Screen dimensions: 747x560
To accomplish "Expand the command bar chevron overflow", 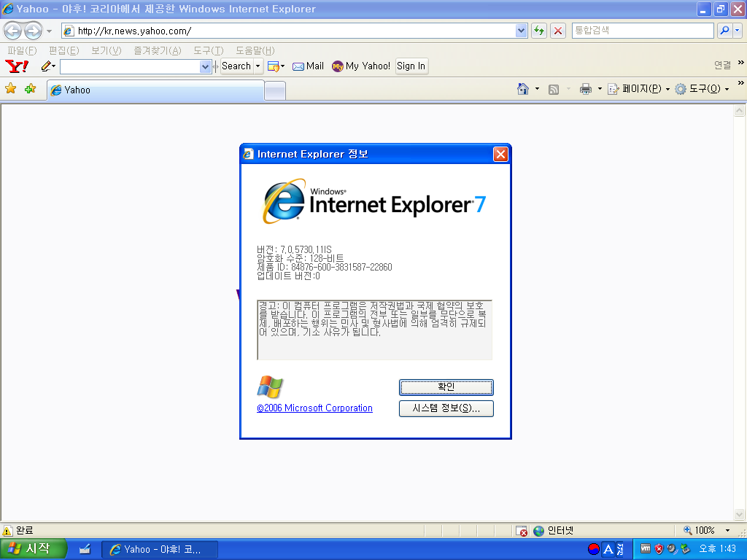I will [x=741, y=83].
